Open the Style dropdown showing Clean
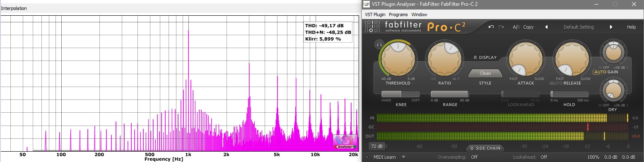 point(485,73)
